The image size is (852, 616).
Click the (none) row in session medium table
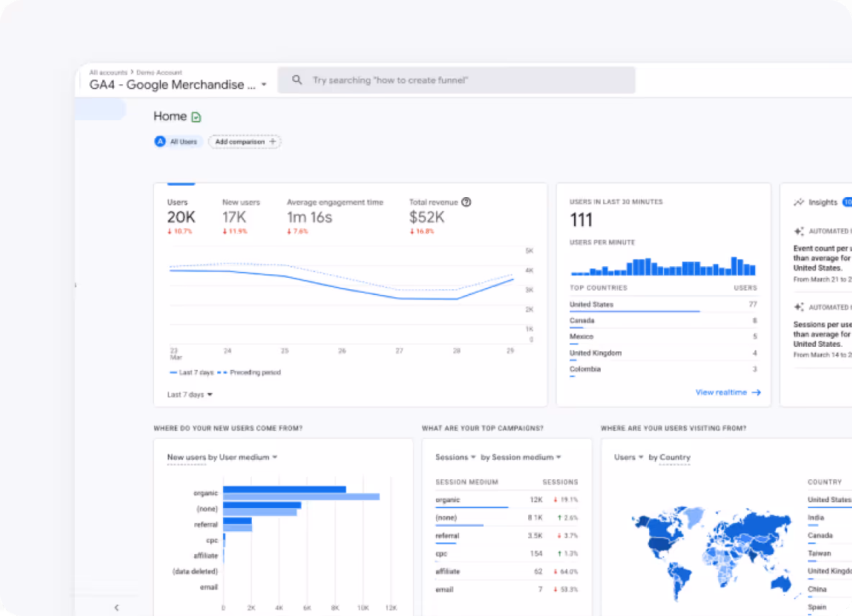pos(507,518)
